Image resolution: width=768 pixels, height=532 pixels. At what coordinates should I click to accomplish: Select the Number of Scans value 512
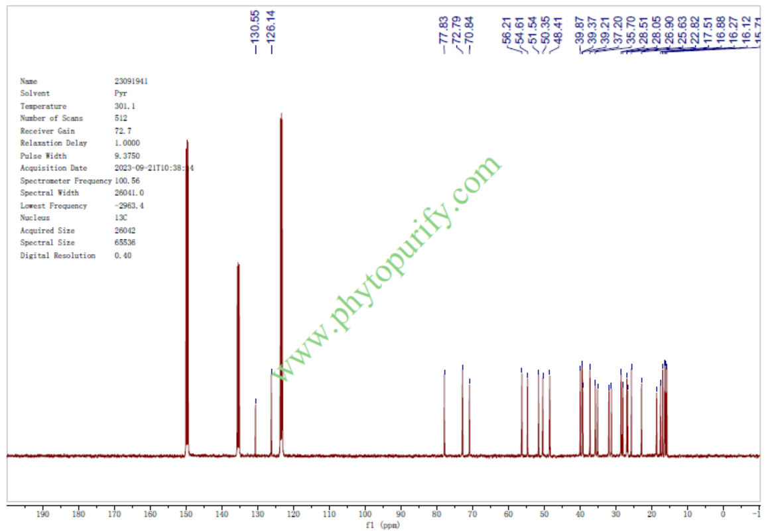click(x=122, y=118)
